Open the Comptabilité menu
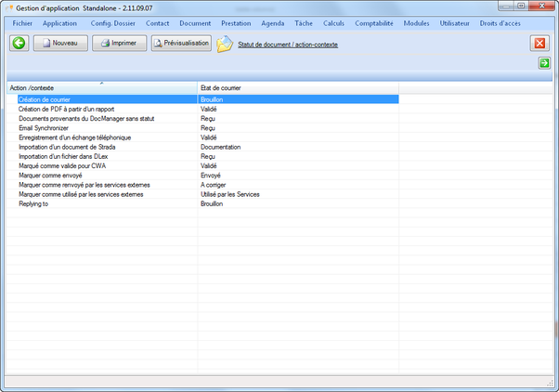559x392 pixels. (x=373, y=22)
